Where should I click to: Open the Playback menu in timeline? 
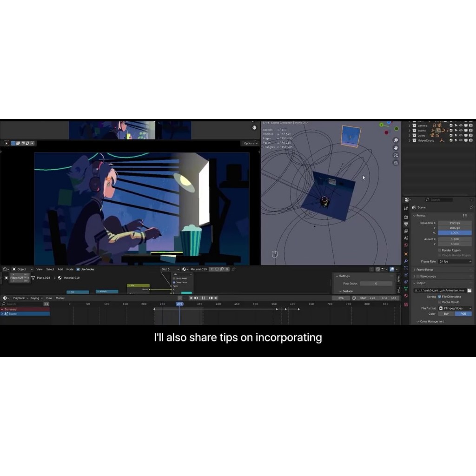pos(20,298)
